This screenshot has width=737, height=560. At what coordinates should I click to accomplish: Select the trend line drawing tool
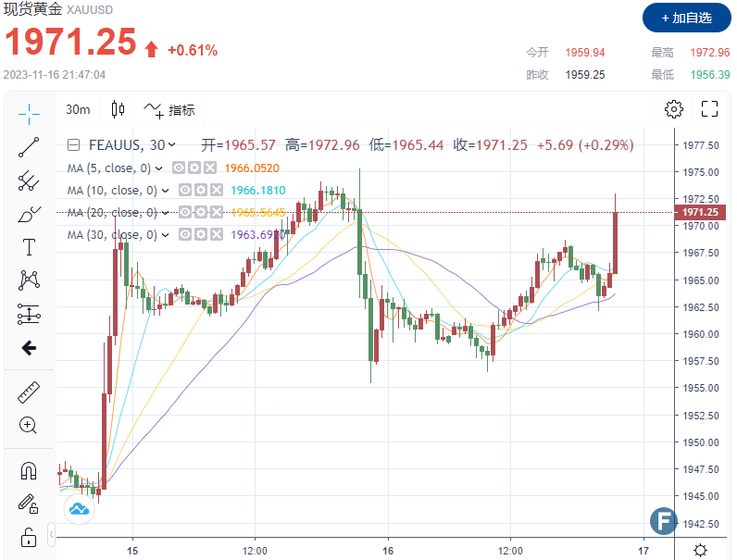coord(29,146)
